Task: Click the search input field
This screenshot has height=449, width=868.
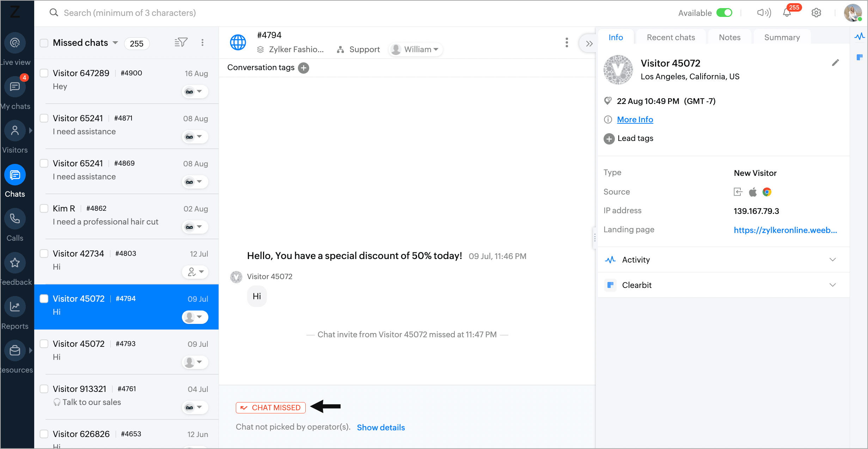Action: 130,13
